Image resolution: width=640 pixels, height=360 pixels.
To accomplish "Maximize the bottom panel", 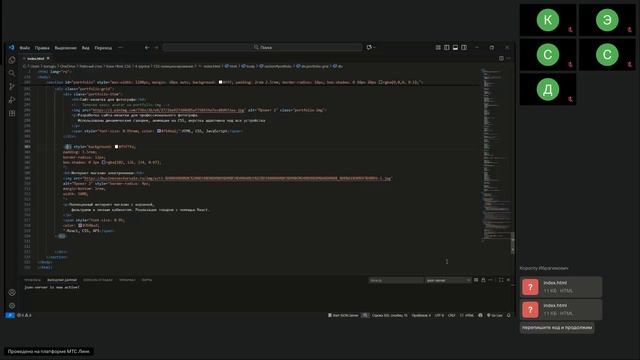I will (x=501, y=280).
